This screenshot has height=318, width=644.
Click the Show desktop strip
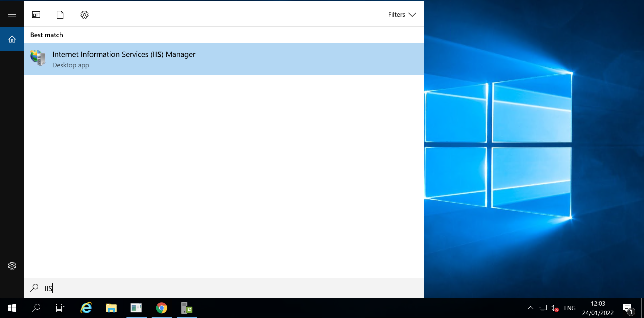point(642,308)
